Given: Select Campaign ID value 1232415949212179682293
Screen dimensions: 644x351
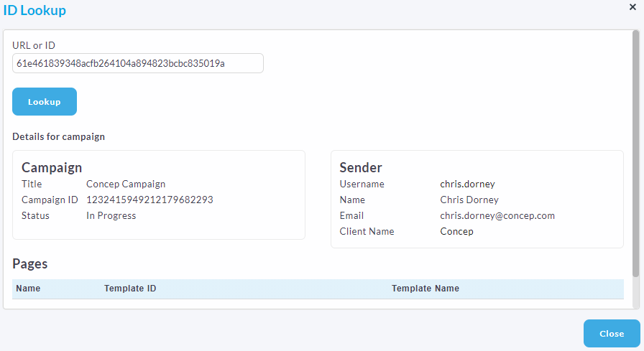Looking at the screenshot, I should [149, 200].
